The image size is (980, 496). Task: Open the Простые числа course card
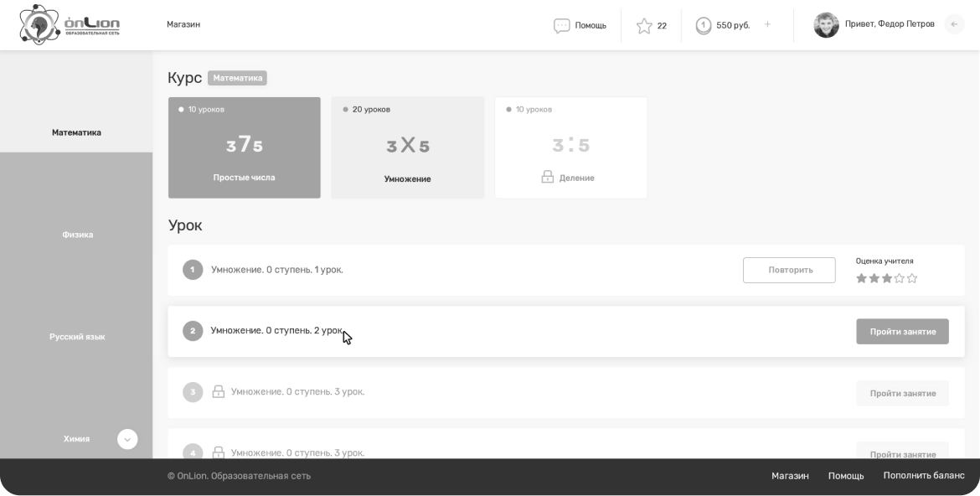[244, 147]
